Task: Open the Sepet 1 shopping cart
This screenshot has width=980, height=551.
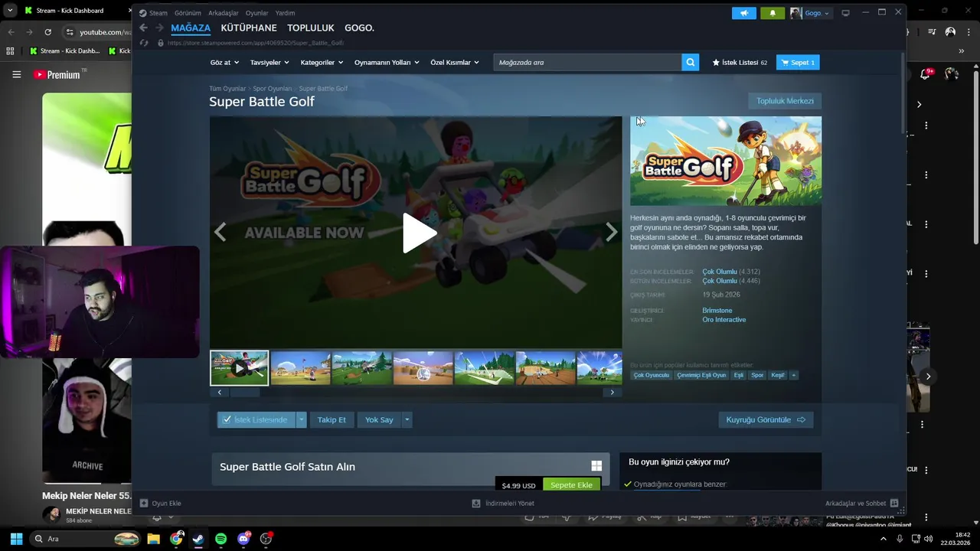Action: [798, 62]
